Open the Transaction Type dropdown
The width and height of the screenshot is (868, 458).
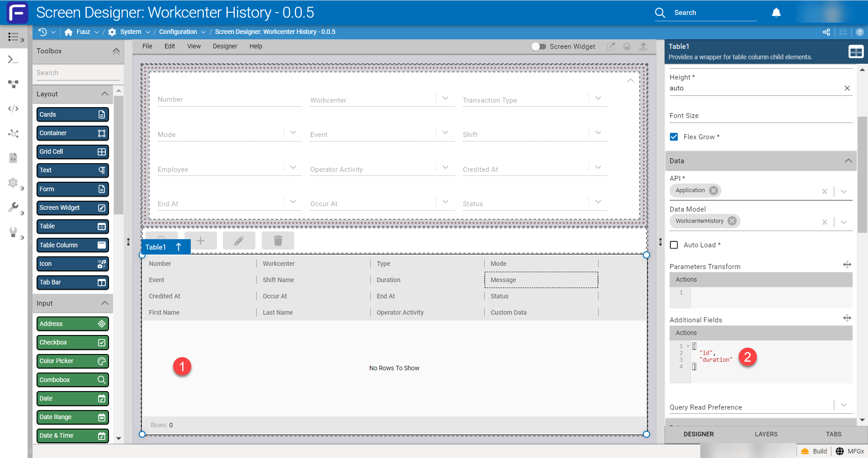598,98
